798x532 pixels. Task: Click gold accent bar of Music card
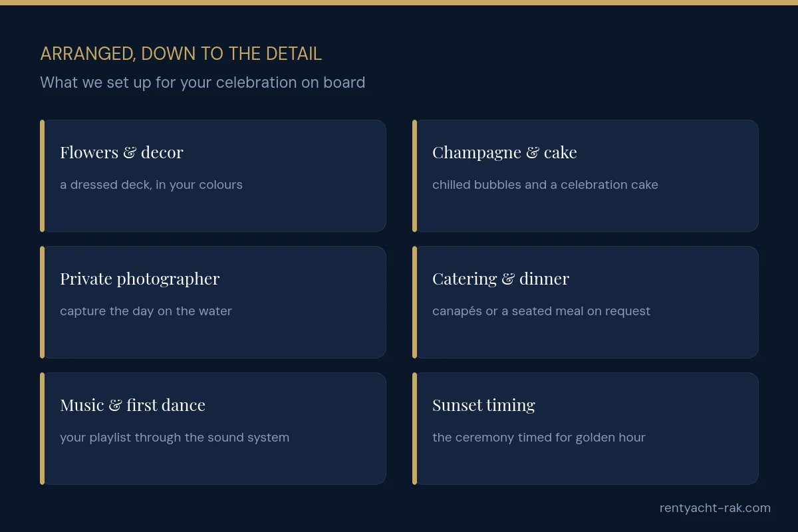(x=42, y=428)
